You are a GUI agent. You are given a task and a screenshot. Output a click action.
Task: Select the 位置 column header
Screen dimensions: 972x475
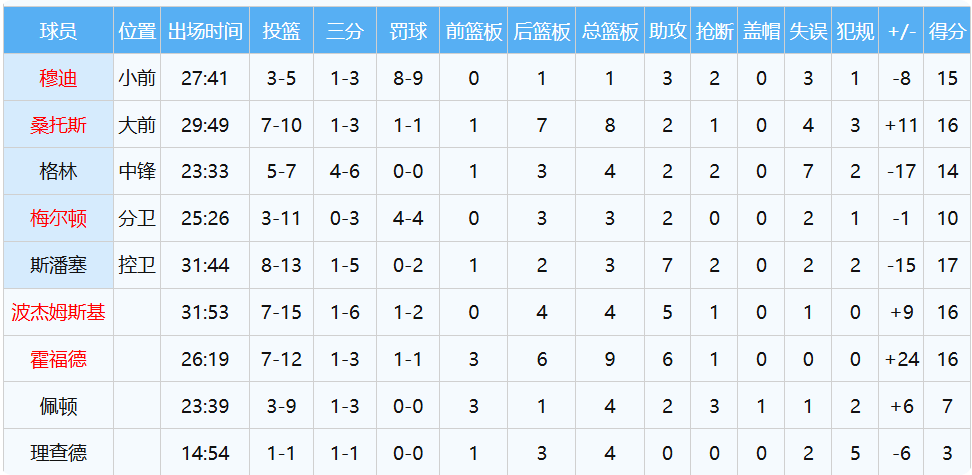(137, 32)
